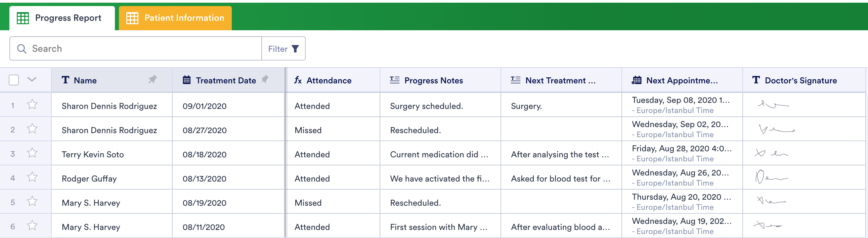The height and width of the screenshot is (238, 868).
Task: Click the search magnifier icon
Action: pos(22,49)
